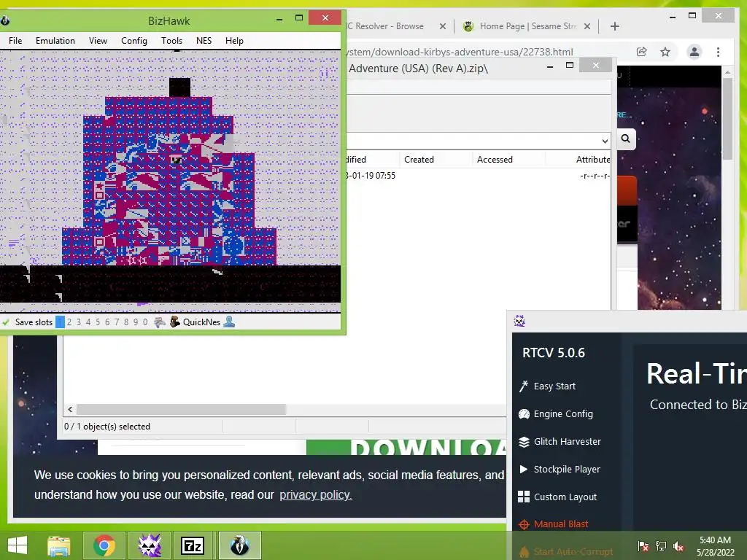Click the blue user icon beside QuickNes
Screen dimensions: 747x560
coord(229,322)
